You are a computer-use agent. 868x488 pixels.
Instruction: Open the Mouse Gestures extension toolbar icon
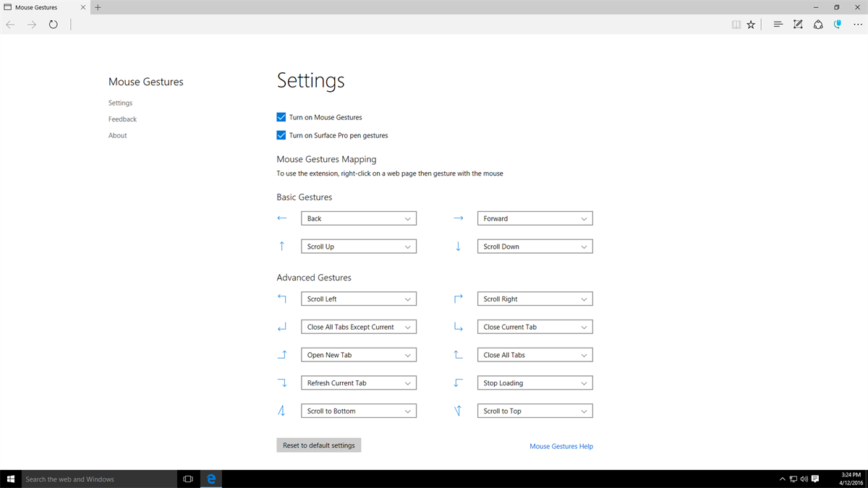tap(838, 25)
